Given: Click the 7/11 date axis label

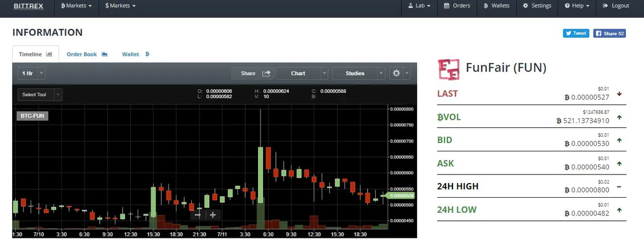Looking at the screenshot, I should pos(223,234).
